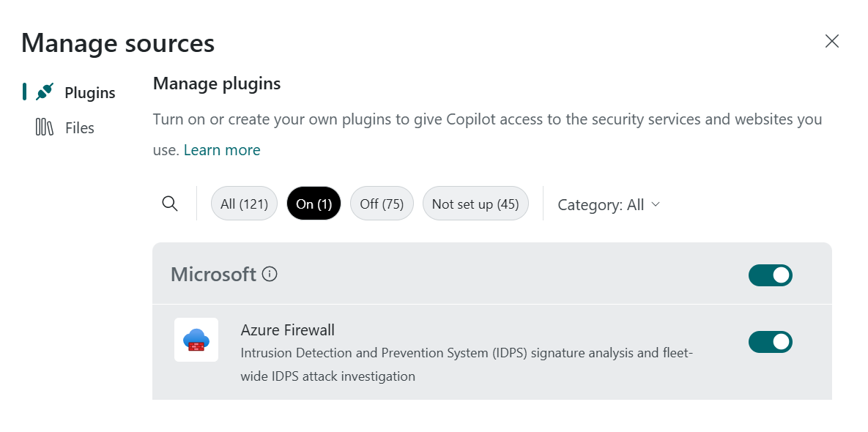Turn off the Azure Firewall toggle
Screen dimensions: 868x432
pos(770,341)
